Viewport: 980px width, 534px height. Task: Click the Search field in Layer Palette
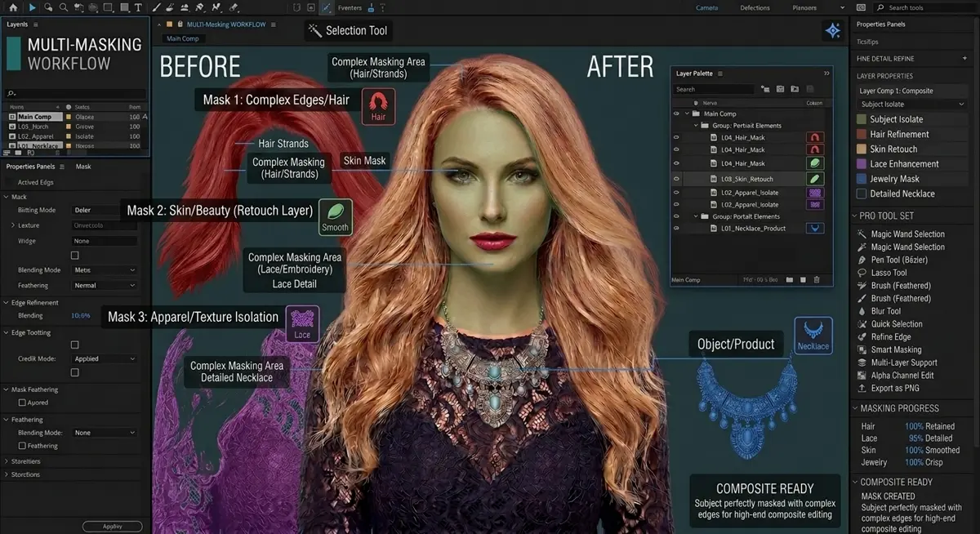point(714,89)
